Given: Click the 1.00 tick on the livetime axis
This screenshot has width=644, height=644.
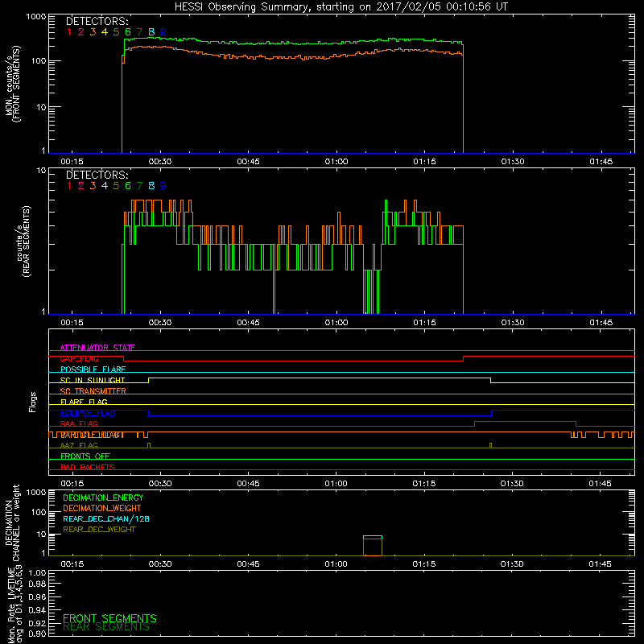Looking at the screenshot, I should click(37, 572).
